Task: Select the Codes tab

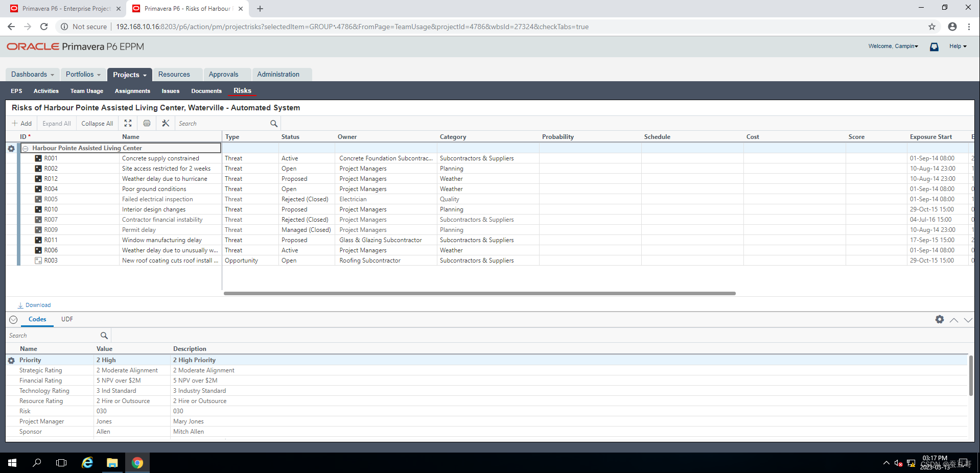Action: (37, 319)
